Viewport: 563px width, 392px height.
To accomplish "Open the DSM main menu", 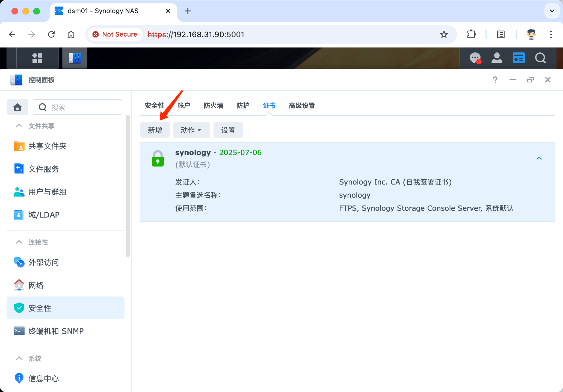I will [x=37, y=58].
